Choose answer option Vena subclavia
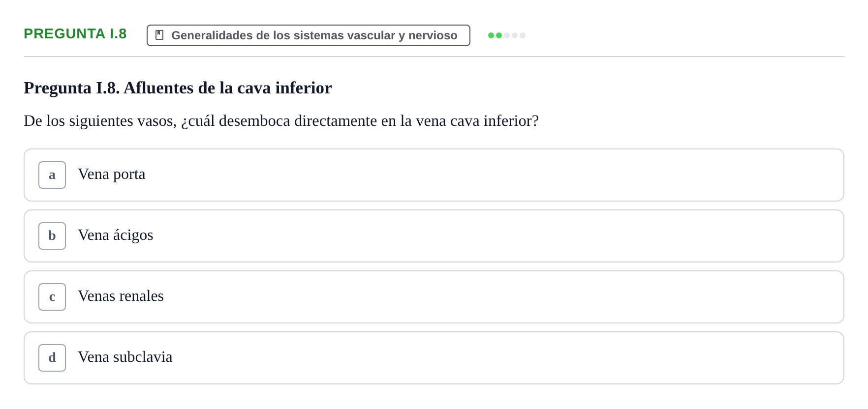The width and height of the screenshot is (868, 409). pyautogui.click(x=434, y=358)
